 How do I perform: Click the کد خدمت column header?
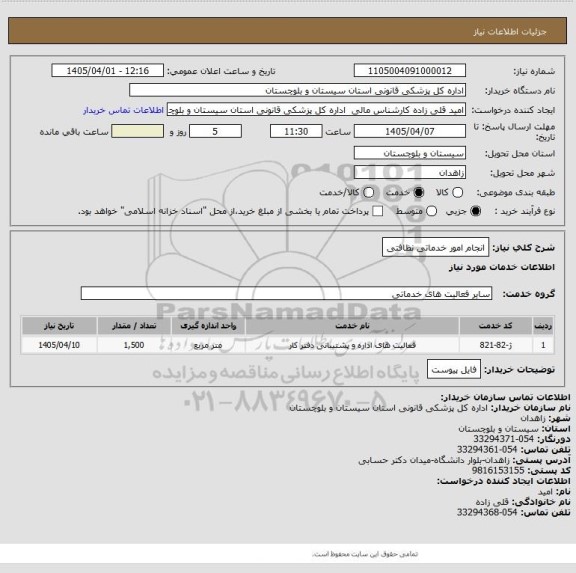[496, 326]
